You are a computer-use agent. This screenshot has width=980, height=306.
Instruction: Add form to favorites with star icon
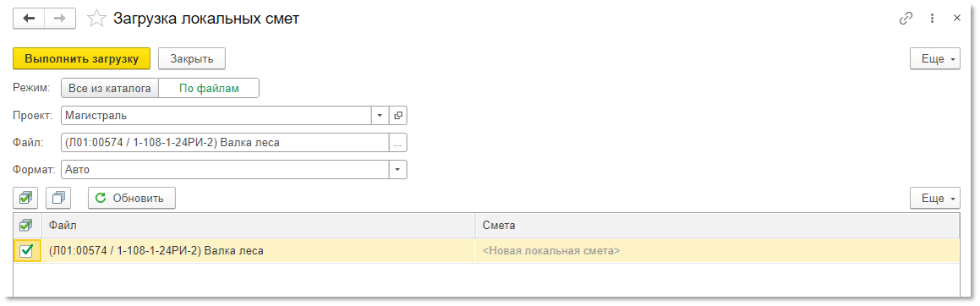[96, 19]
